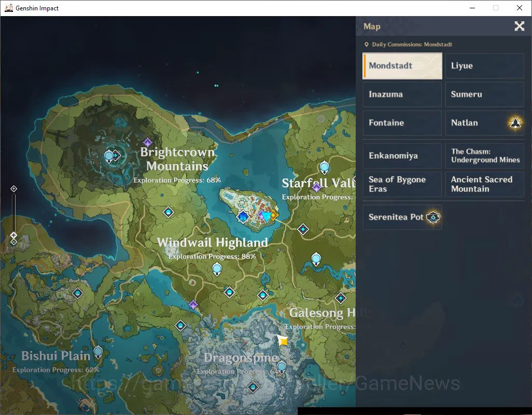Close the Map region panel
532x415 pixels.
(519, 26)
